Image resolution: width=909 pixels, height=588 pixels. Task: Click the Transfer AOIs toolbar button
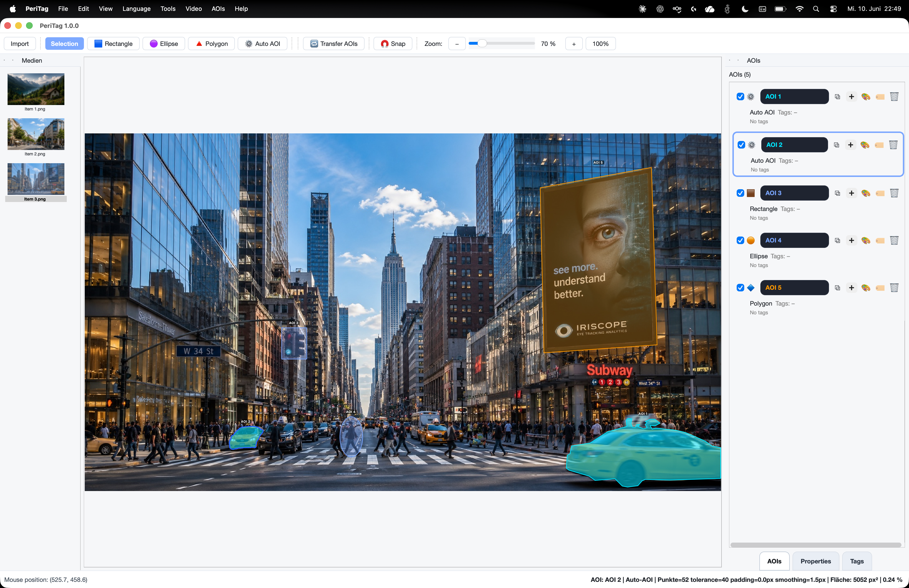[x=334, y=44]
